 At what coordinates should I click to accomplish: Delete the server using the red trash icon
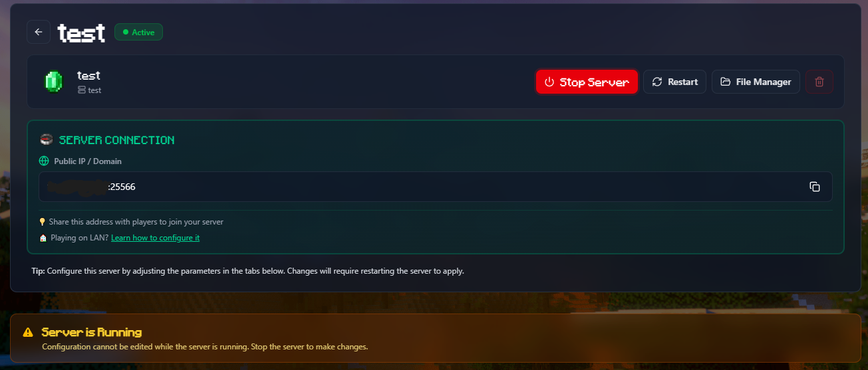click(x=819, y=82)
